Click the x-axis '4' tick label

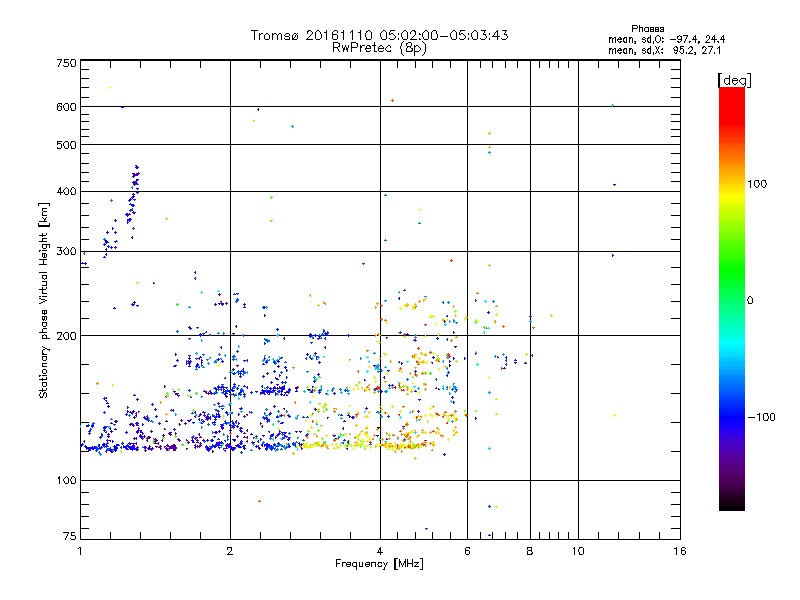380,551
